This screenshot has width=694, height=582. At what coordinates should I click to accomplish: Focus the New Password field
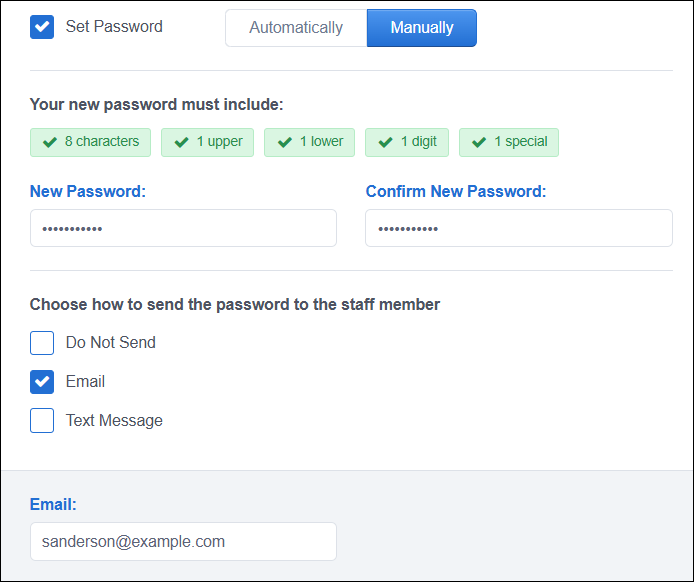point(183,228)
